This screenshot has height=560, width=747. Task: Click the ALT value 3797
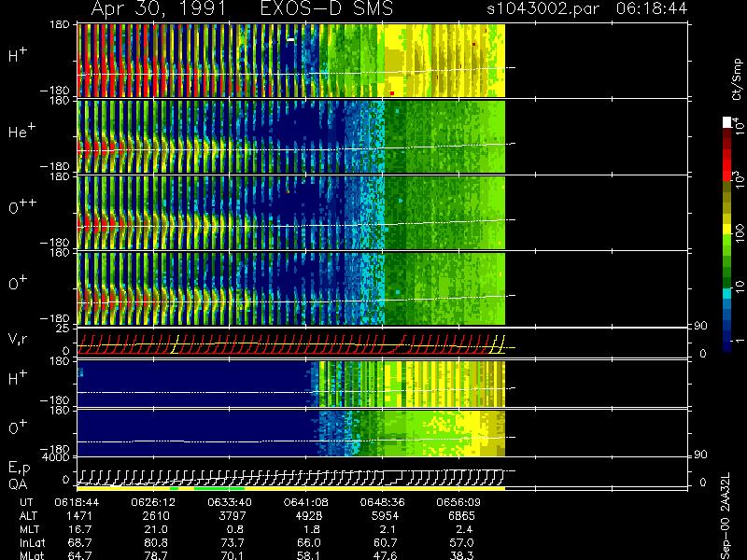tap(233, 516)
